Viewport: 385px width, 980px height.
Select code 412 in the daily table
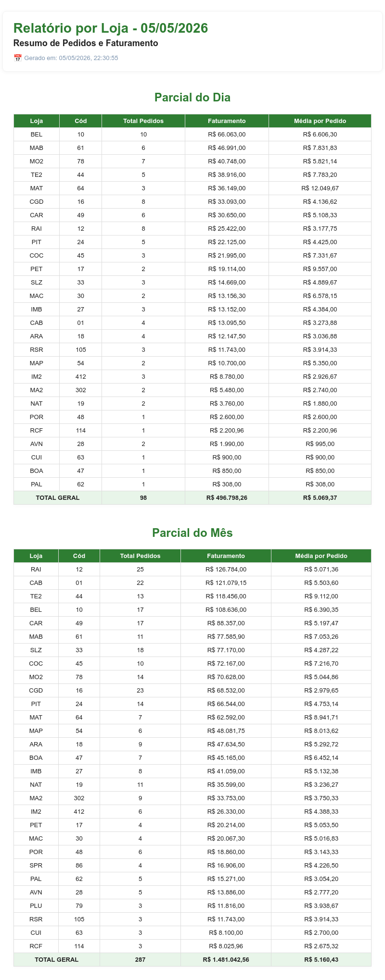(80, 377)
